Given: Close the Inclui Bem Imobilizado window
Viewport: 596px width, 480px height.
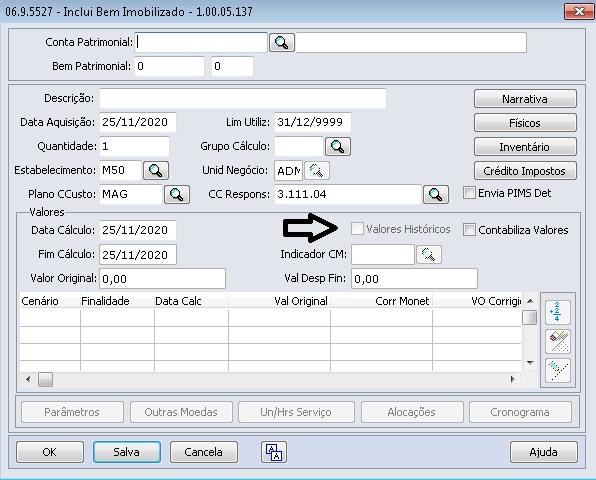Looking at the screenshot, I should 579,11.
